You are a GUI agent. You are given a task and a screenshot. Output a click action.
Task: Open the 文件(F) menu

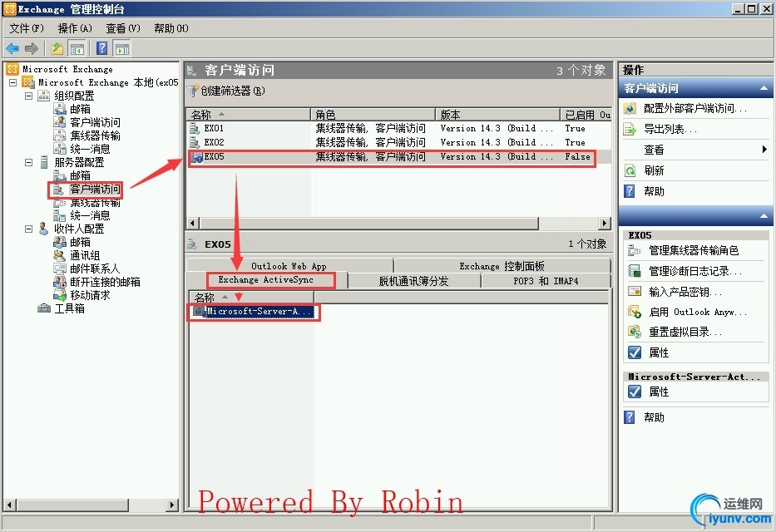coord(27,28)
